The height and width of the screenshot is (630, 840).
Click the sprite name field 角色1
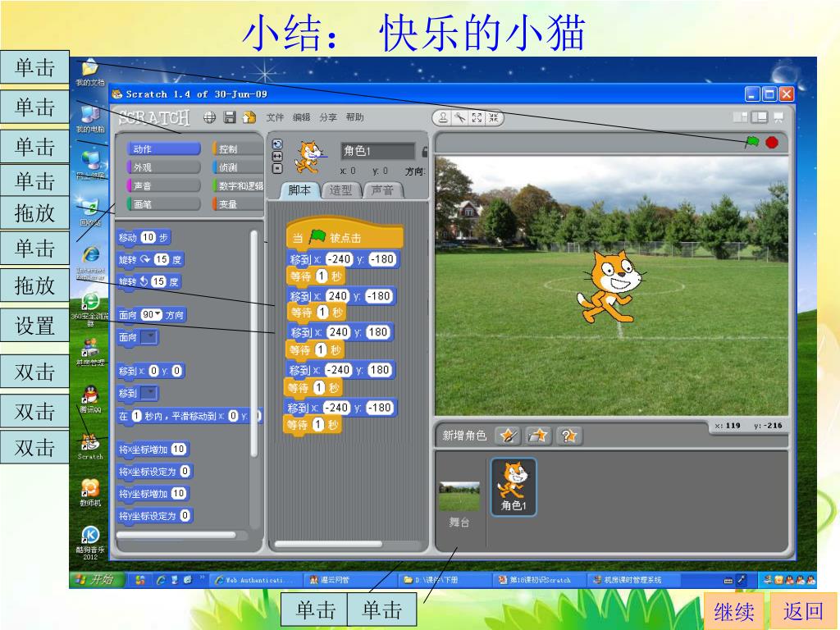click(377, 151)
